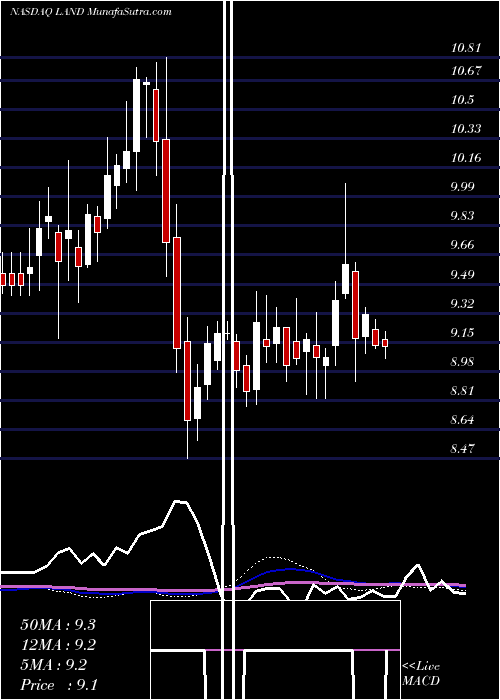This screenshot has height=700, width=500.
Task: Click the <<Live MACD label
Action: point(421,674)
